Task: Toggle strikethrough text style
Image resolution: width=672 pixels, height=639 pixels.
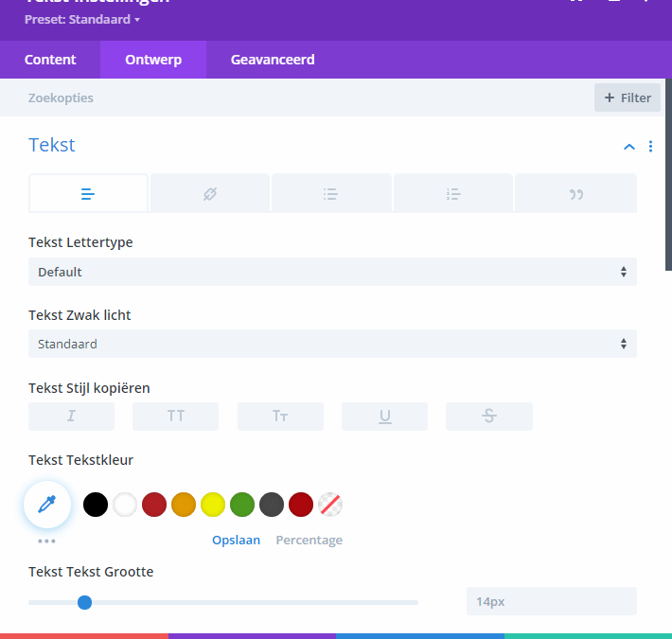Action: (488, 417)
